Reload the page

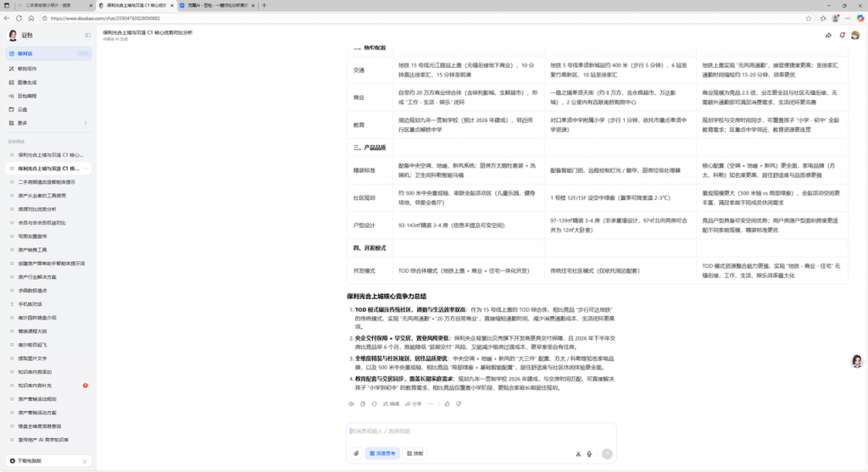tap(19, 19)
